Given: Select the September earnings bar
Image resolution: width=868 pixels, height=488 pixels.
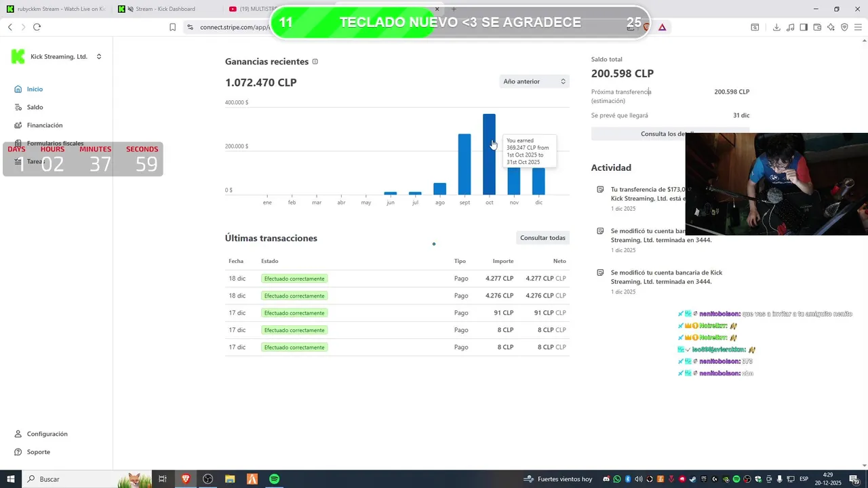Looking at the screenshot, I should pyautogui.click(x=465, y=164).
